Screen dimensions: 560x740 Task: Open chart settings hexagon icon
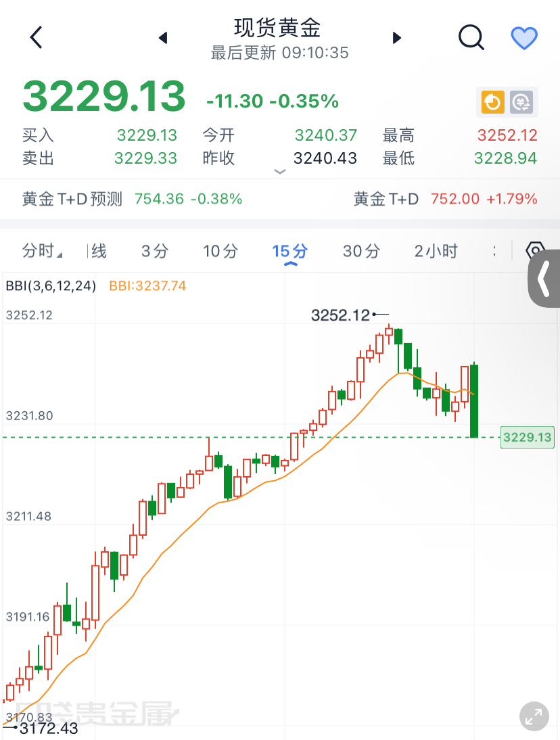[x=536, y=250]
